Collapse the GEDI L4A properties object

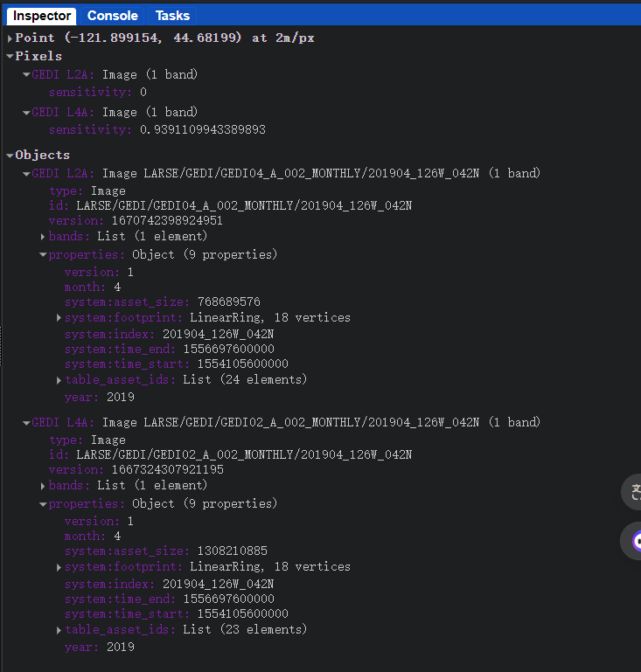tap(43, 504)
